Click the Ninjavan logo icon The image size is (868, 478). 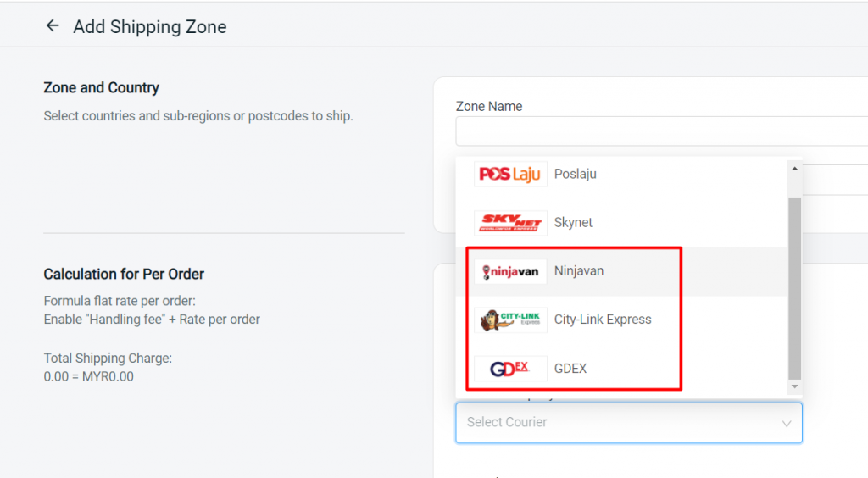[510, 272]
